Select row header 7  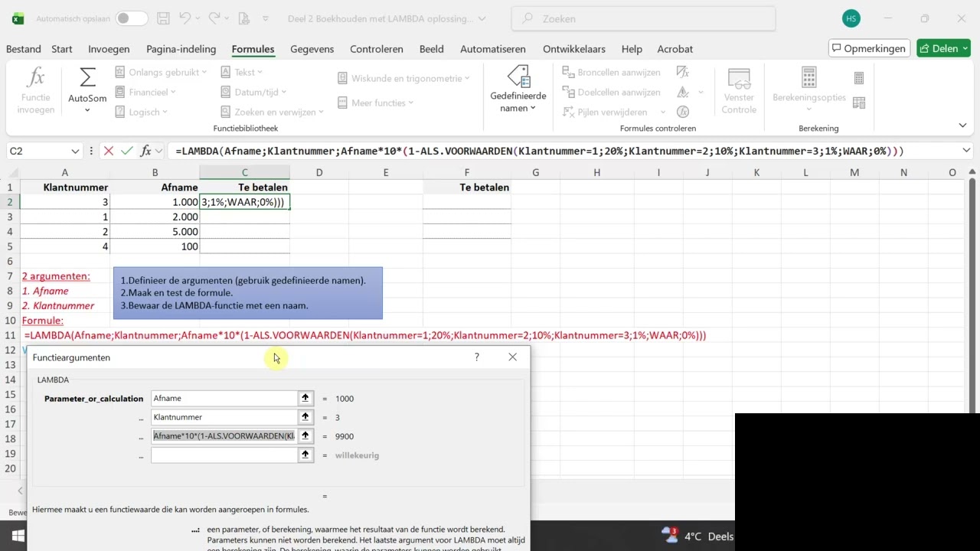click(x=10, y=276)
